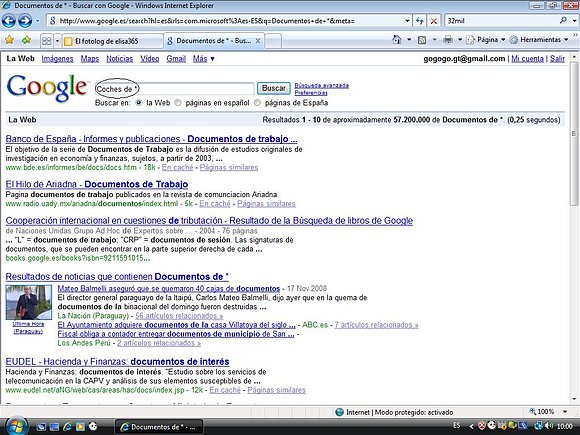Open Páginas similares for radio.uady.mx result
The image size is (580, 435).
[266, 204]
